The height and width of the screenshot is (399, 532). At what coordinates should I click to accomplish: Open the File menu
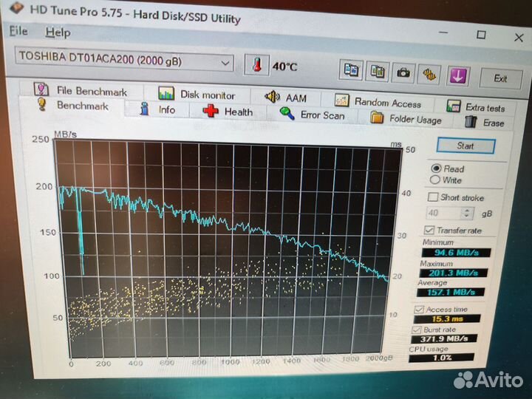tap(18, 31)
